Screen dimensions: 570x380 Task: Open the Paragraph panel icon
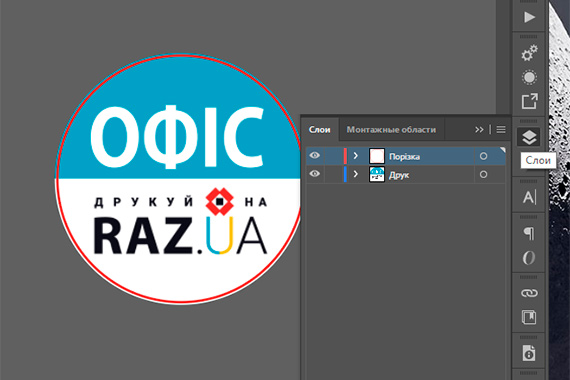529,233
